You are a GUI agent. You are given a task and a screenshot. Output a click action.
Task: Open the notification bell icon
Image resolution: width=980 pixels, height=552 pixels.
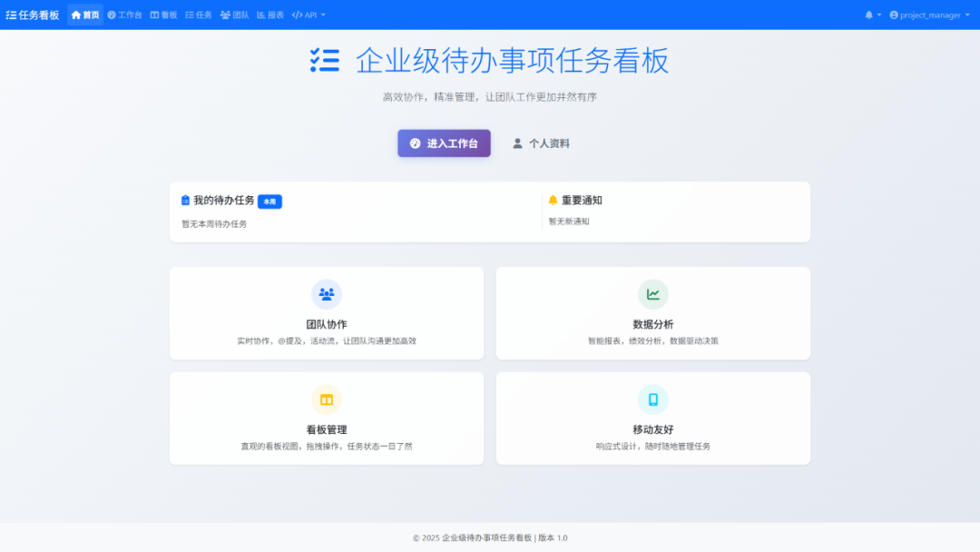869,15
